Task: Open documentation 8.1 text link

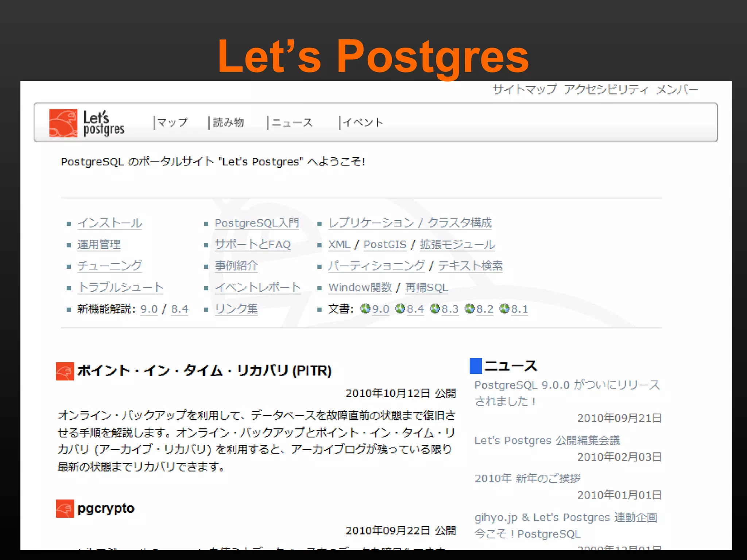Action: [x=519, y=309]
